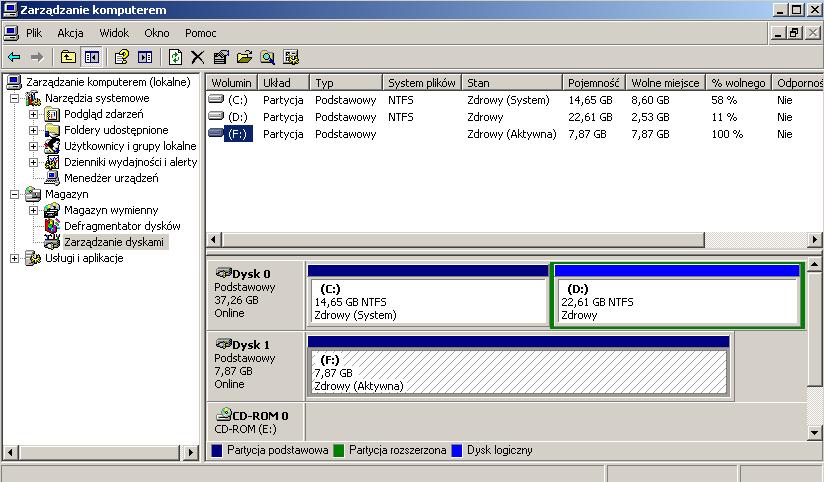Click the drive icon for volume (D:)
Image resolution: width=824 pixels, height=482 pixels.
(216, 116)
